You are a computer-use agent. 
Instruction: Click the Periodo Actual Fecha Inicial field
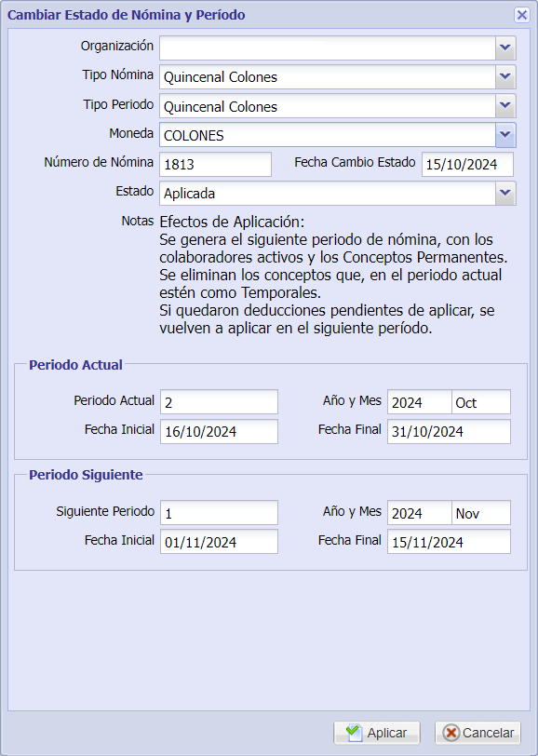219,431
